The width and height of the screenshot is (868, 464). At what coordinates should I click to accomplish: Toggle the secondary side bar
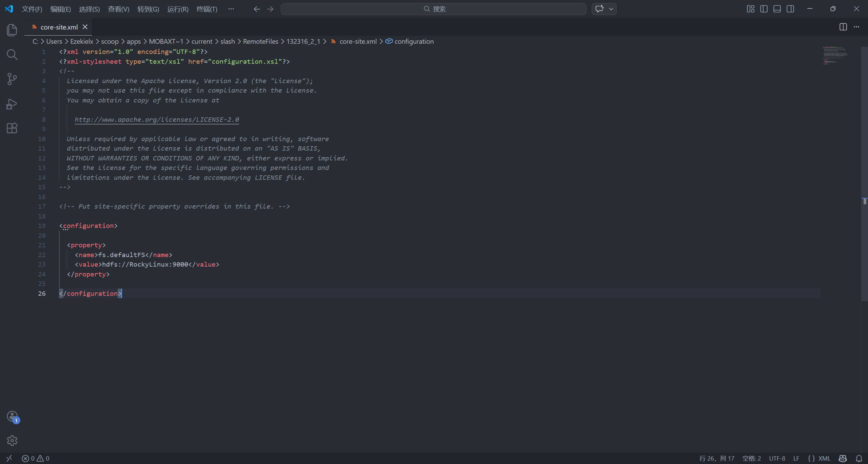pyautogui.click(x=790, y=9)
